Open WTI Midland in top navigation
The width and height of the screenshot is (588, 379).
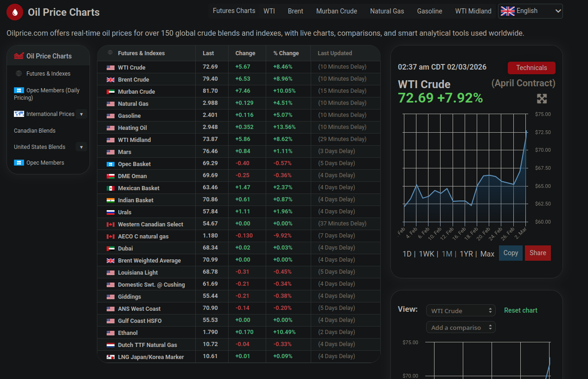pyautogui.click(x=473, y=11)
